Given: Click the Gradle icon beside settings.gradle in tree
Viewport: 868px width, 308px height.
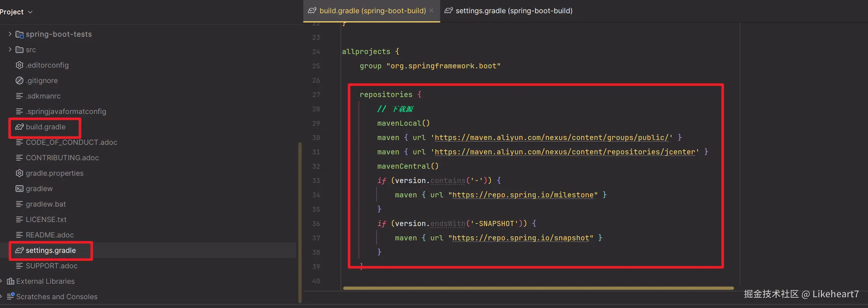Looking at the screenshot, I should tap(20, 250).
